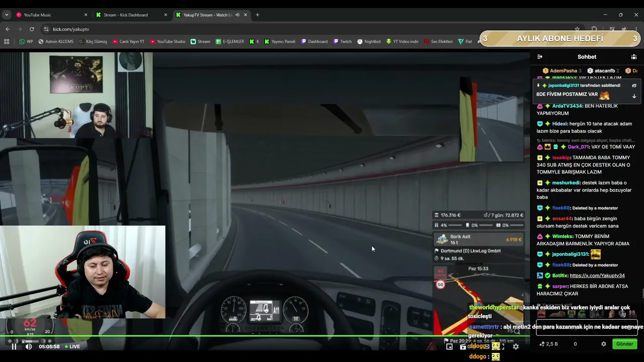Select top gifter AdemPasha
The width and height of the screenshot is (644, 362).
point(561,71)
